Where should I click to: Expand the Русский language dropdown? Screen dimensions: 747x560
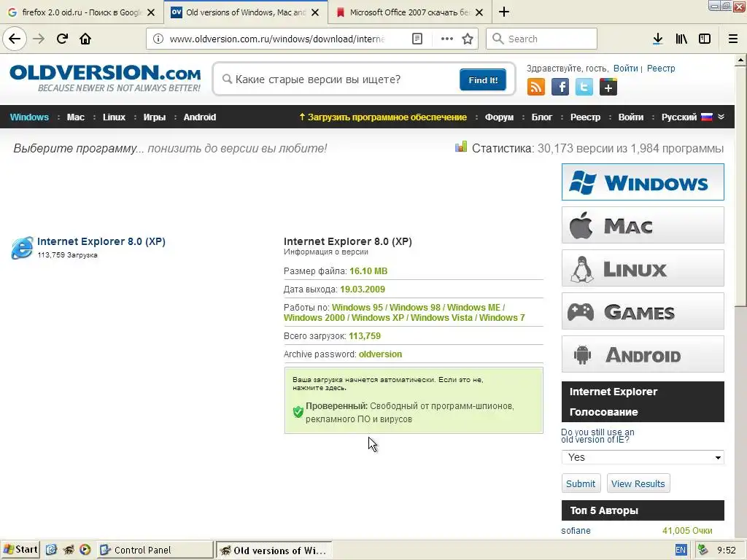(692, 117)
